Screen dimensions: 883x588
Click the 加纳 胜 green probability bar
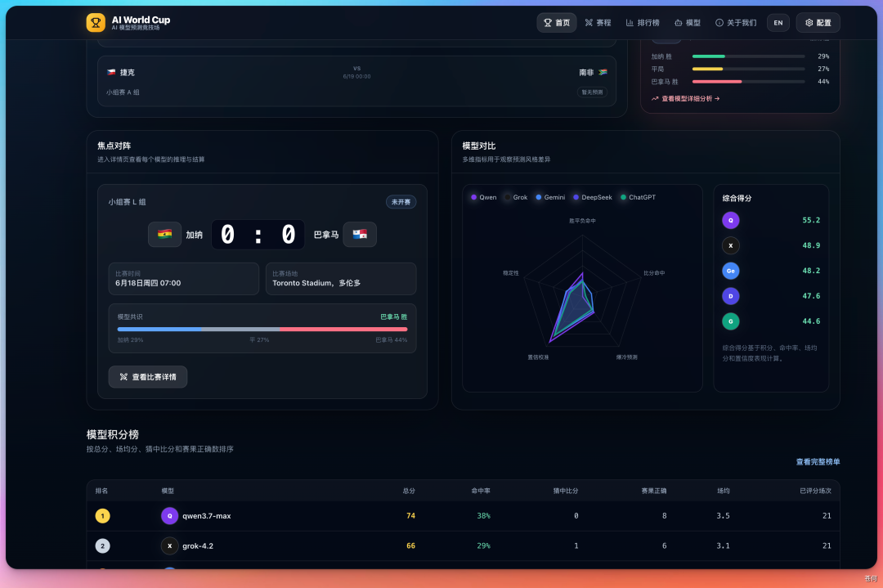708,56
